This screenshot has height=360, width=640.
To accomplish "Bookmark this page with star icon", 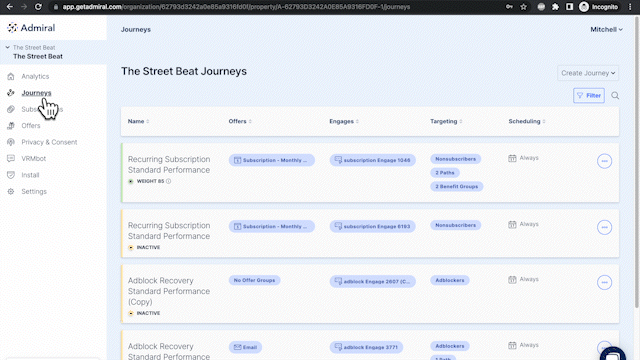I will tap(524, 7).
